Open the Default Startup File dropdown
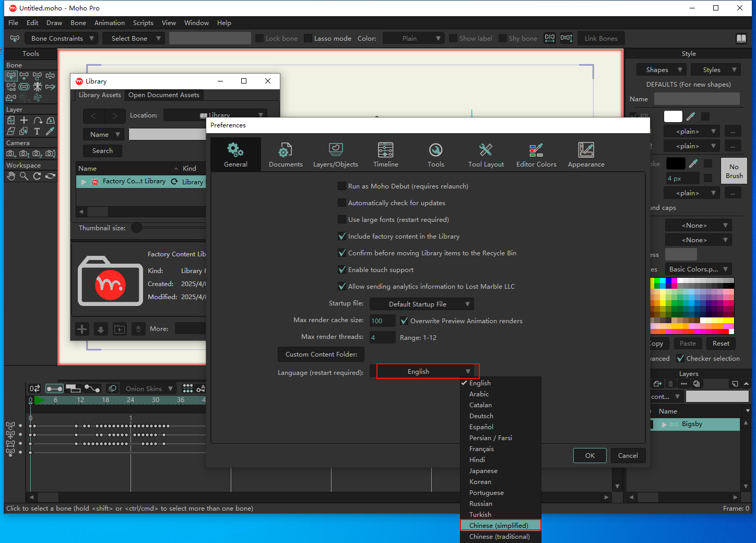 (x=421, y=304)
